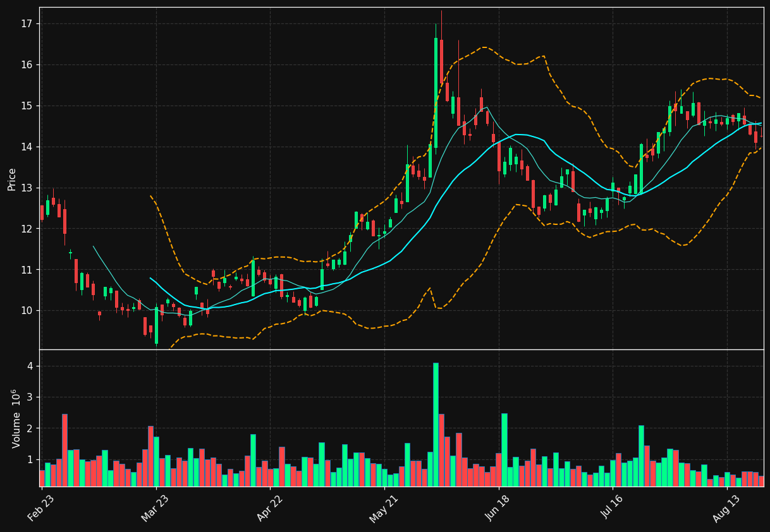
Task: Click the 'Jul 16' date label
Action: coord(613,507)
